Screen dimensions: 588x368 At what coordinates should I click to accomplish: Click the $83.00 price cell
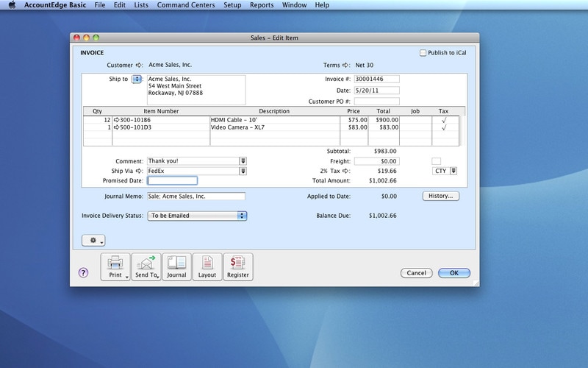click(x=354, y=127)
